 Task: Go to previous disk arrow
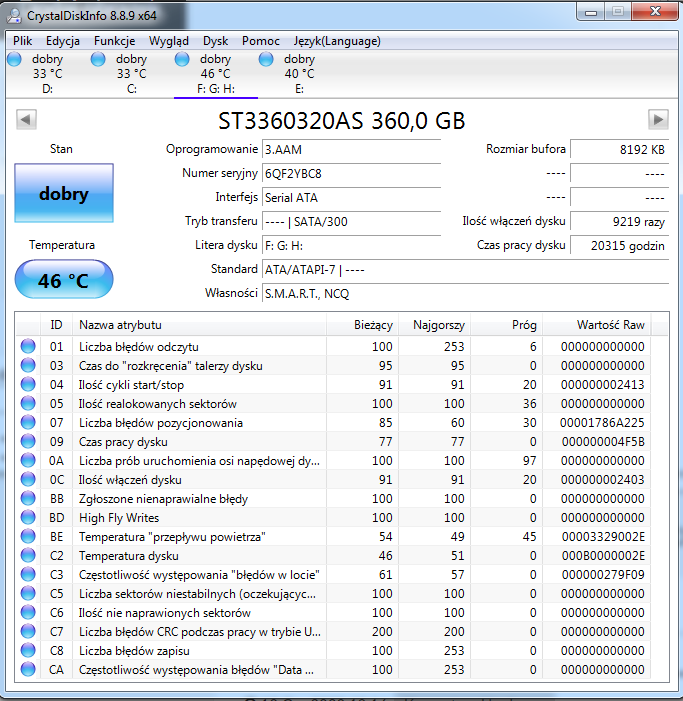pyautogui.click(x=26, y=119)
